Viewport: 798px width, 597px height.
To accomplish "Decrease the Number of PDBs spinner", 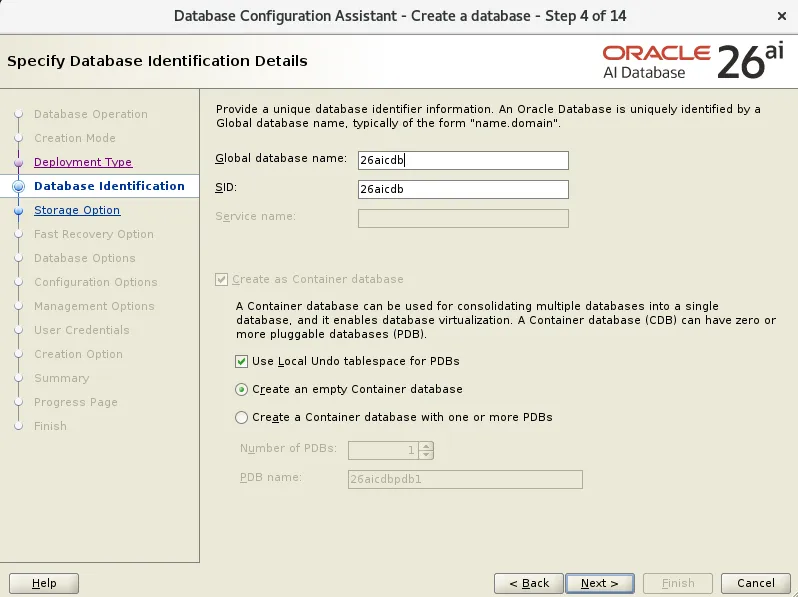I will [426, 454].
